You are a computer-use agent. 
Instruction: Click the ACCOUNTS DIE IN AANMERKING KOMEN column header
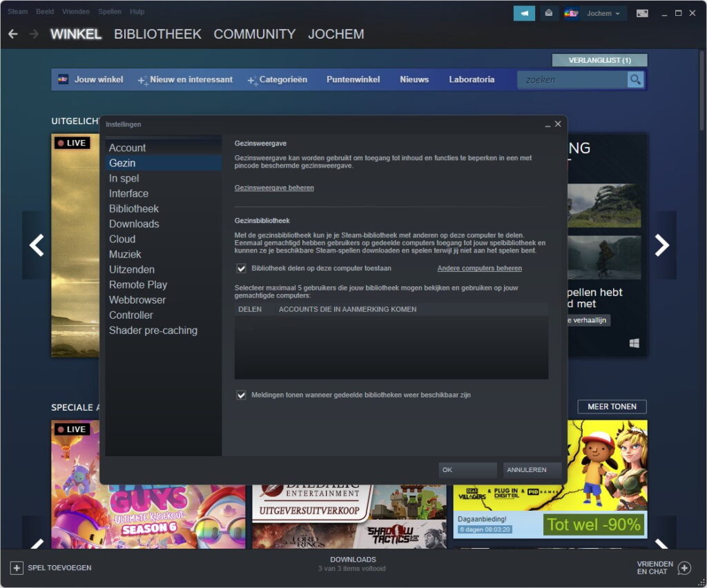click(347, 310)
